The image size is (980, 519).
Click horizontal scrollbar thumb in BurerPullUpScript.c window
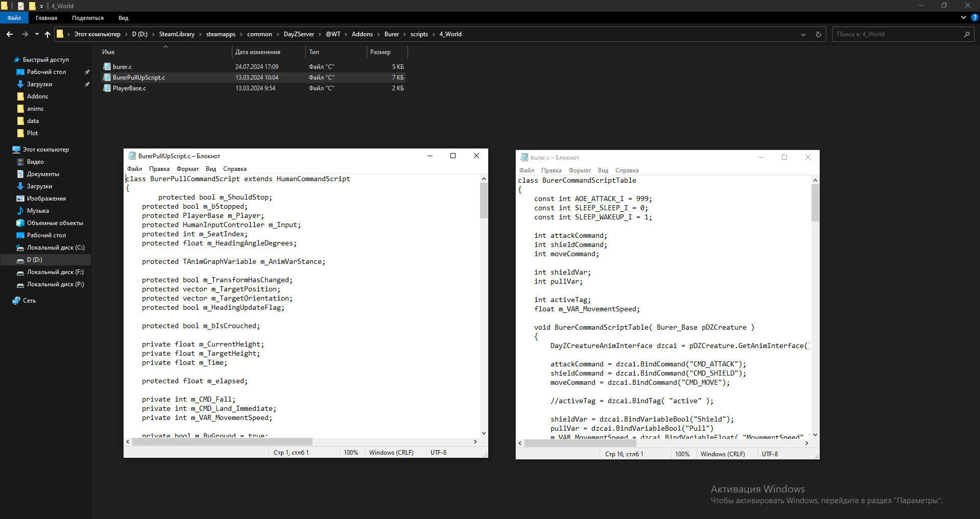click(x=222, y=441)
